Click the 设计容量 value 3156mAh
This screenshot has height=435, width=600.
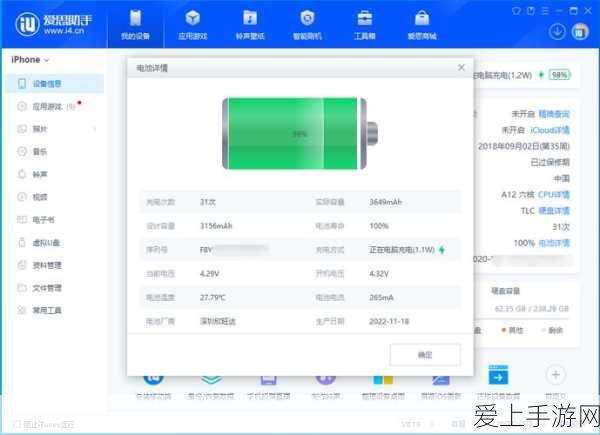(216, 226)
